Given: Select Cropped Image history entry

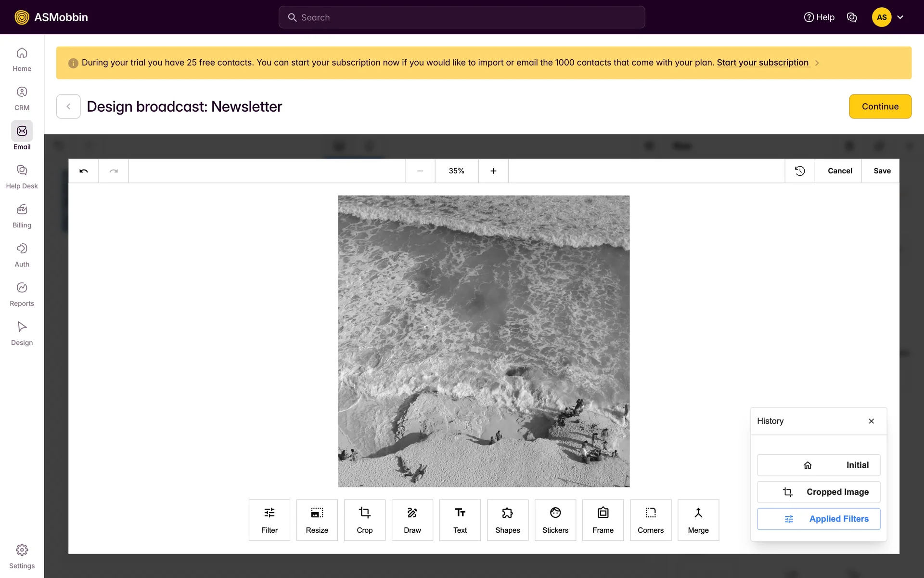Looking at the screenshot, I should pyautogui.click(x=818, y=492).
